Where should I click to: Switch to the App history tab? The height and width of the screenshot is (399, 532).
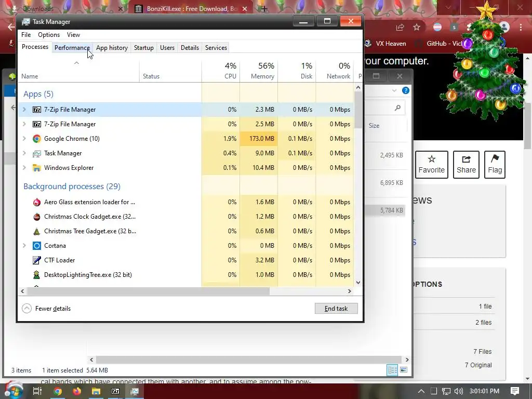pos(112,47)
